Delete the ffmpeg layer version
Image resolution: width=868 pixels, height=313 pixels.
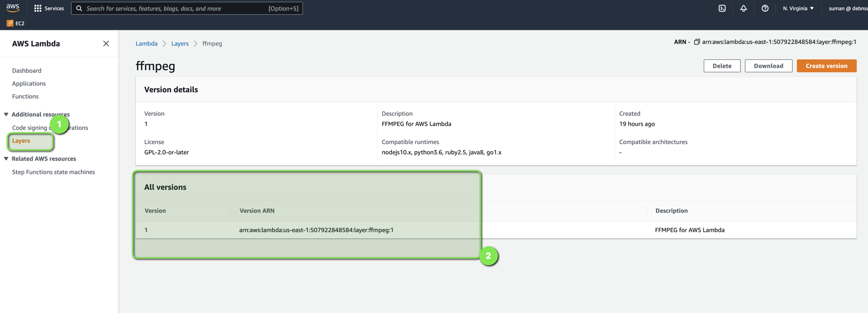tap(722, 66)
